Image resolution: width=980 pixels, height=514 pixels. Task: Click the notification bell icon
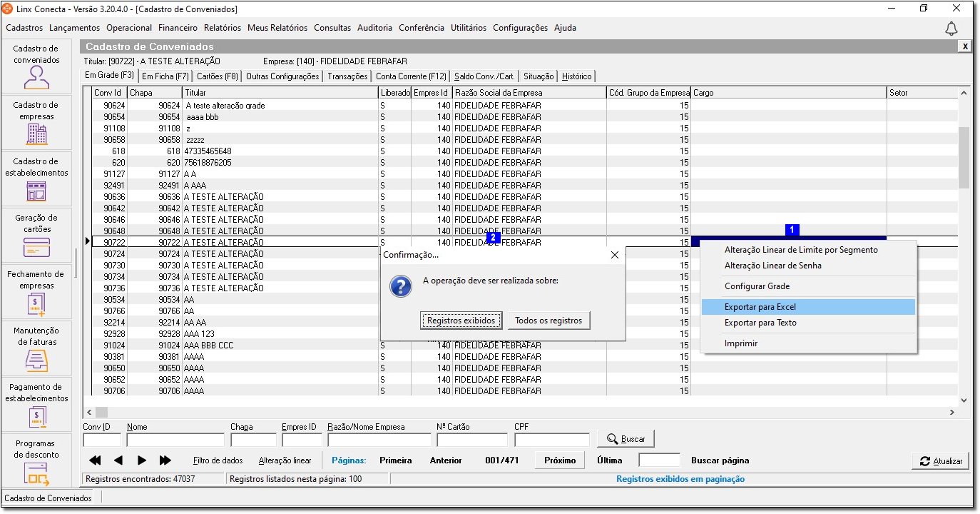coord(951,29)
